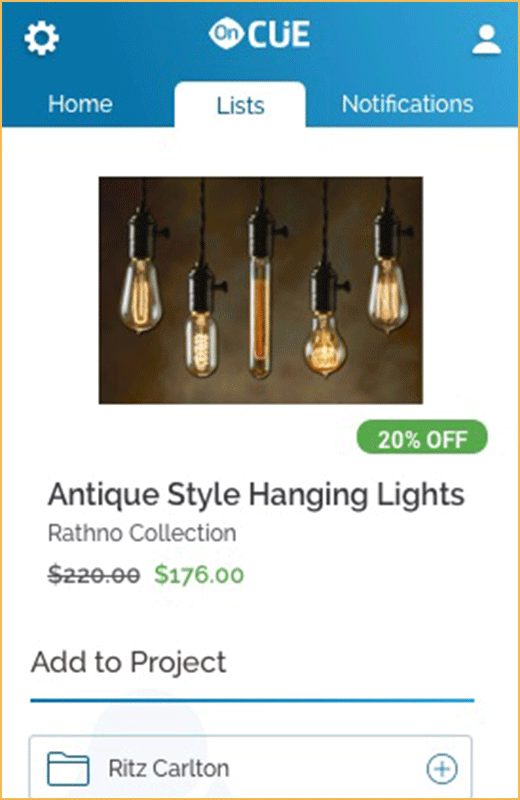Viewport: 520px width, 800px height.
Task: Click the Add to Project heading
Action: pos(129,662)
